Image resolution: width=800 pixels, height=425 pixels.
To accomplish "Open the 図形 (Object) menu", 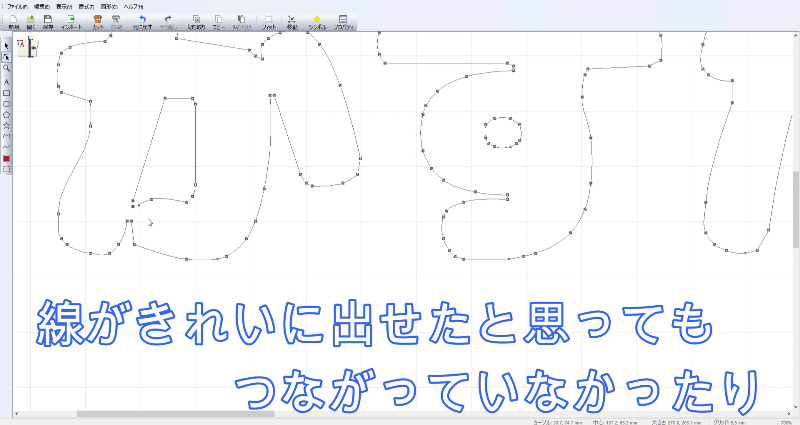I will (x=109, y=7).
